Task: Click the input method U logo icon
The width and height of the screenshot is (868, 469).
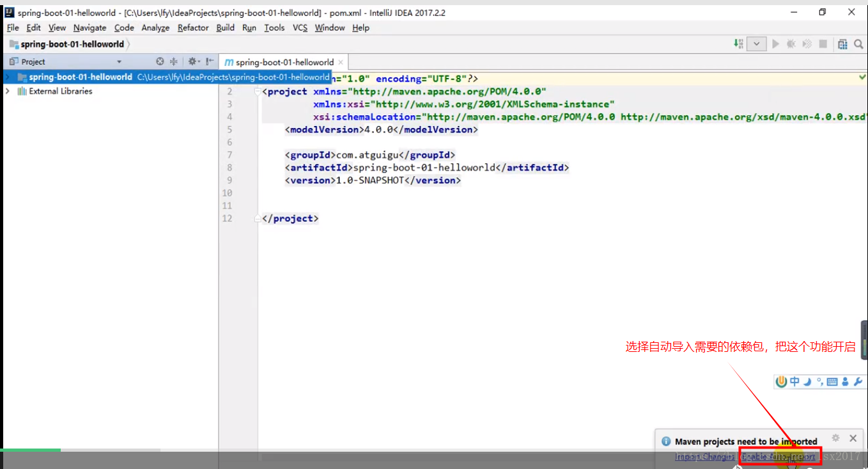Action: click(x=781, y=382)
